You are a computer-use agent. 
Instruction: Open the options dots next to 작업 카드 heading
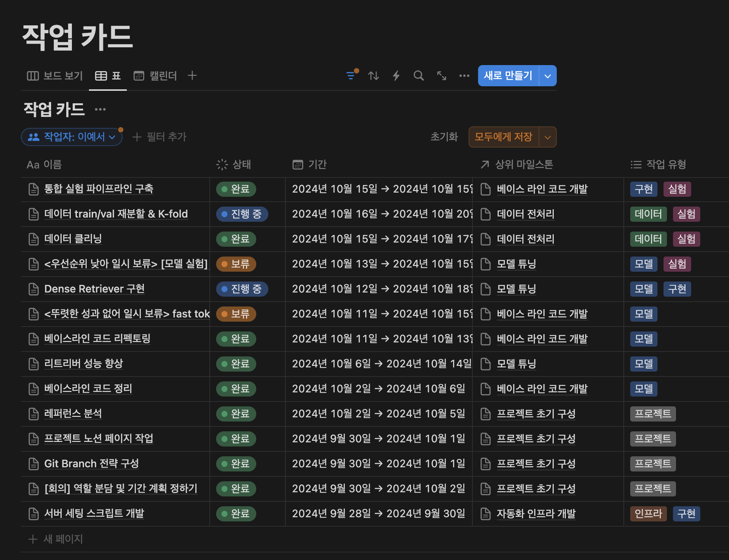(100, 109)
